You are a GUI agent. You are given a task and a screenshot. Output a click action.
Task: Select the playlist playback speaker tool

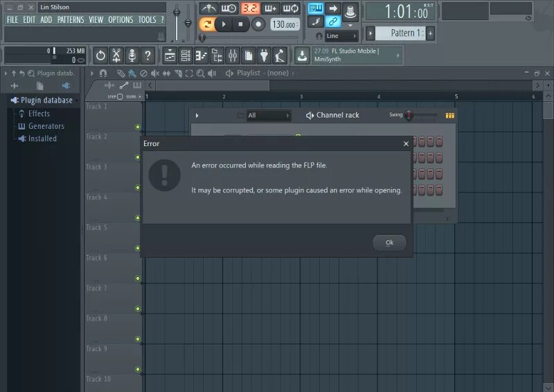tap(212, 73)
